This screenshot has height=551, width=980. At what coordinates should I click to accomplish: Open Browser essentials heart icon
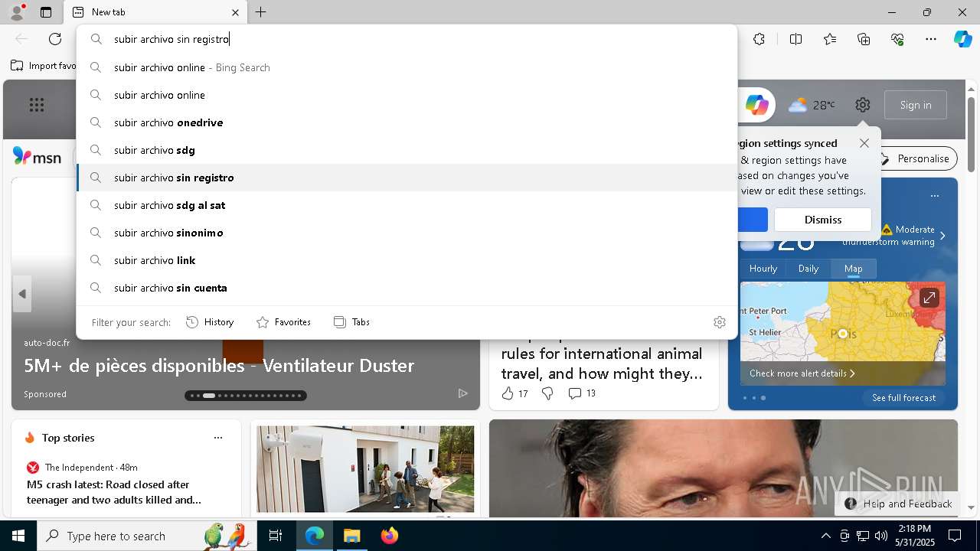pos(897,39)
